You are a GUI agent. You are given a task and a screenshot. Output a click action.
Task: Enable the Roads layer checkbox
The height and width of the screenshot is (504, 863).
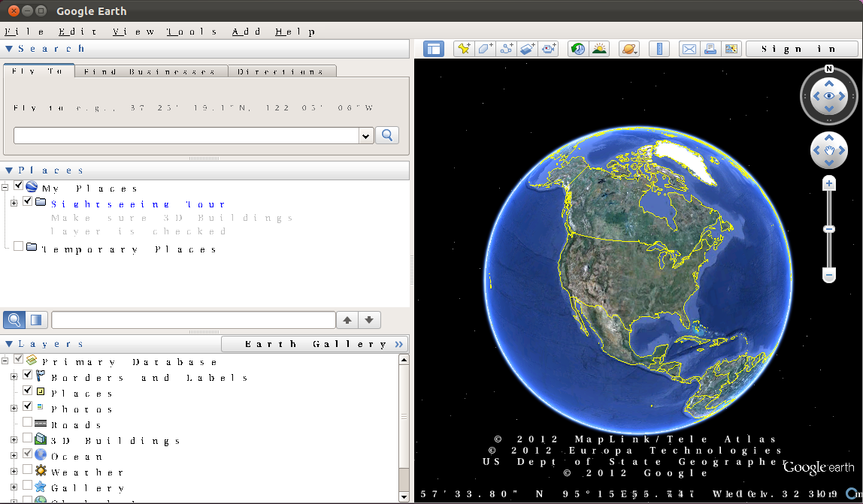[x=28, y=422]
